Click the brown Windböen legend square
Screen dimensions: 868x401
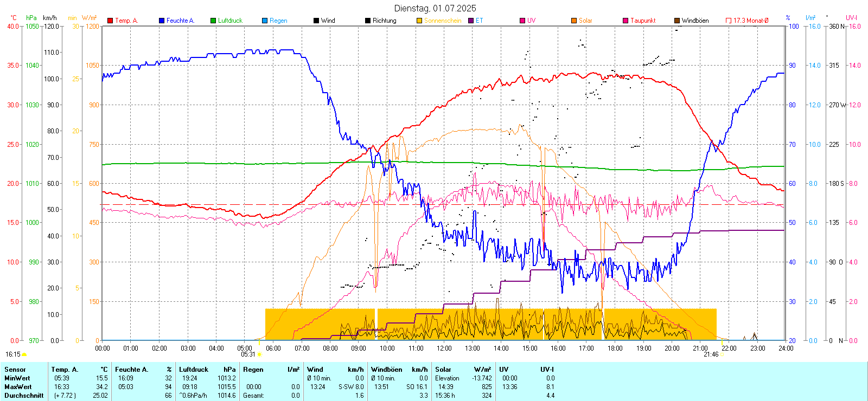click(677, 21)
